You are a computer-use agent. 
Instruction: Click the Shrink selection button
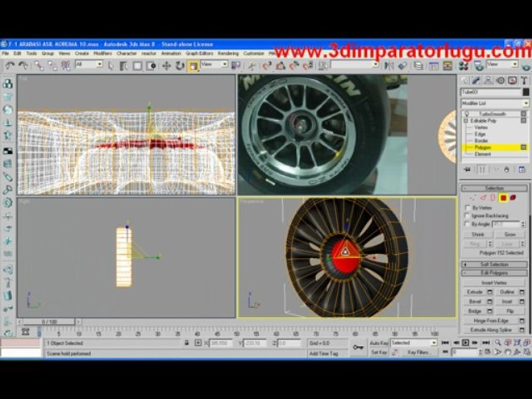coord(478,234)
